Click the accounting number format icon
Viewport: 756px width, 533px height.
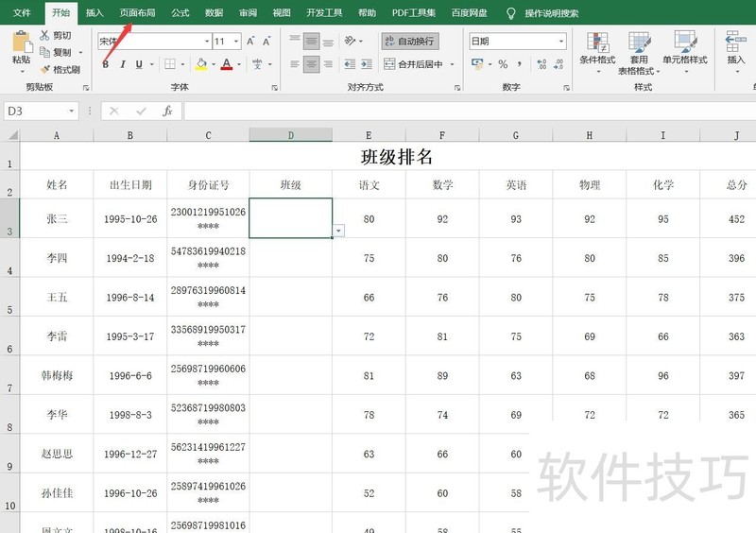(x=477, y=64)
